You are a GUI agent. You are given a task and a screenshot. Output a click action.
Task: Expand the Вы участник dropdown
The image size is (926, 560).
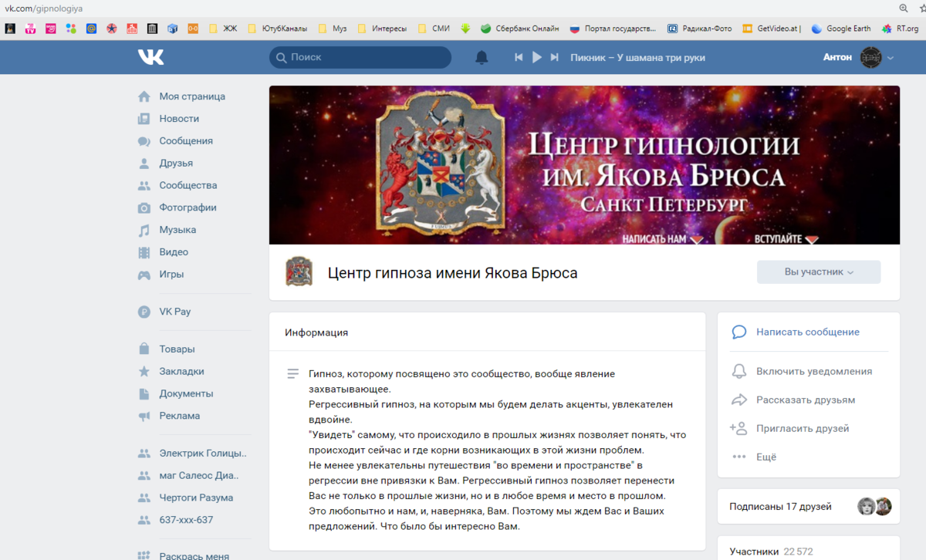[819, 272]
